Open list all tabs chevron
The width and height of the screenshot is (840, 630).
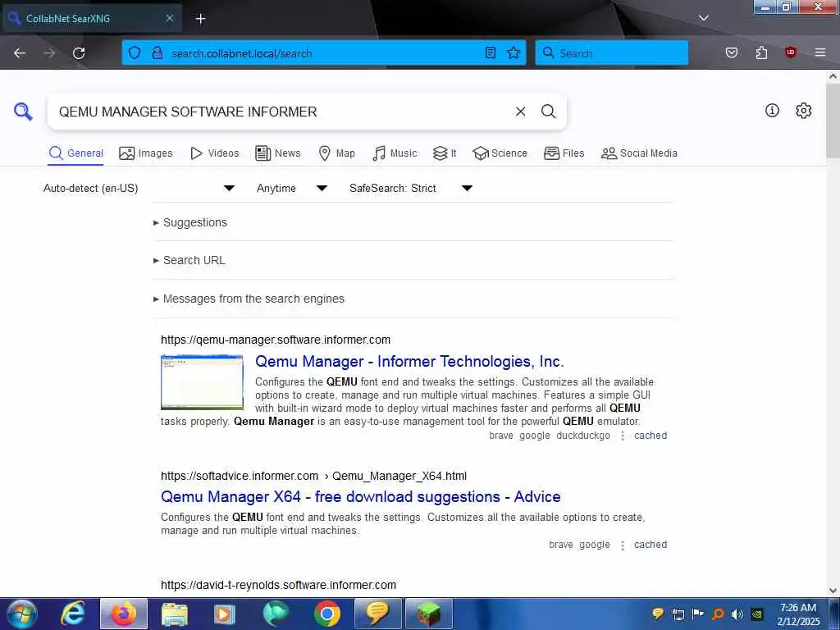(704, 18)
